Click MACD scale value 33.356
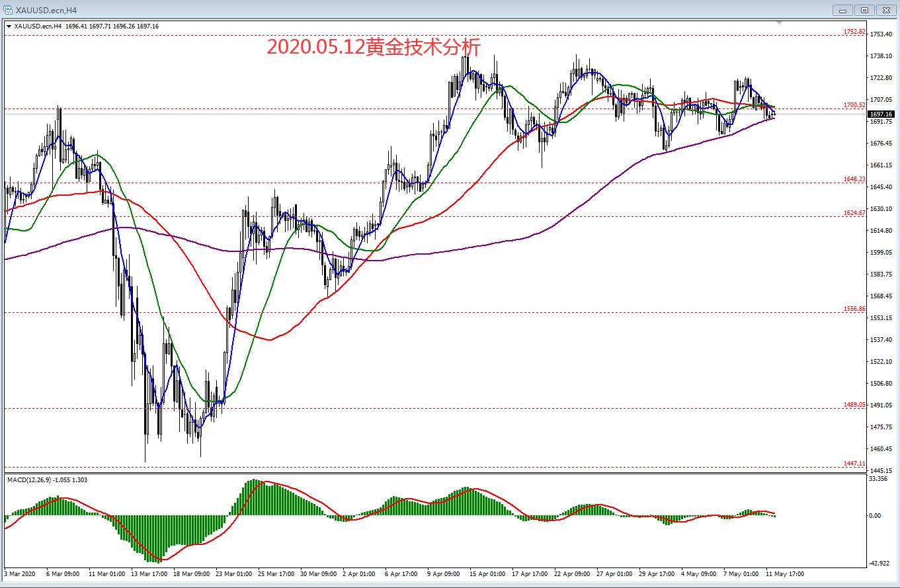The image size is (900, 588). 879,479
